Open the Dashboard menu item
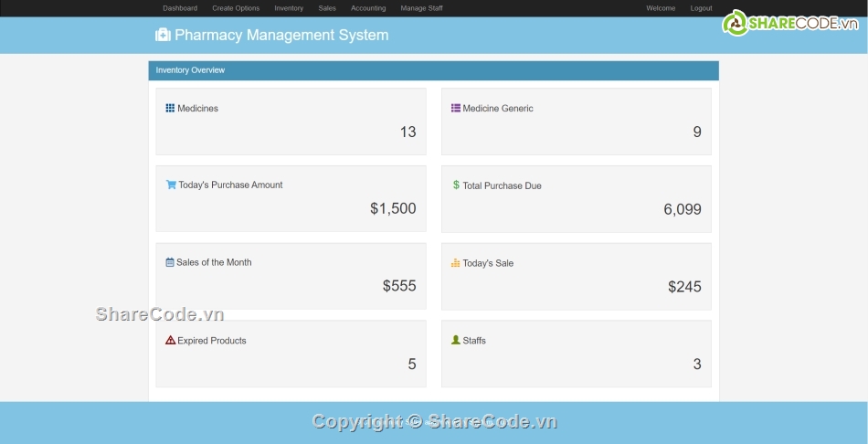The width and height of the screenshot is (868, 444). click(180, 8)
